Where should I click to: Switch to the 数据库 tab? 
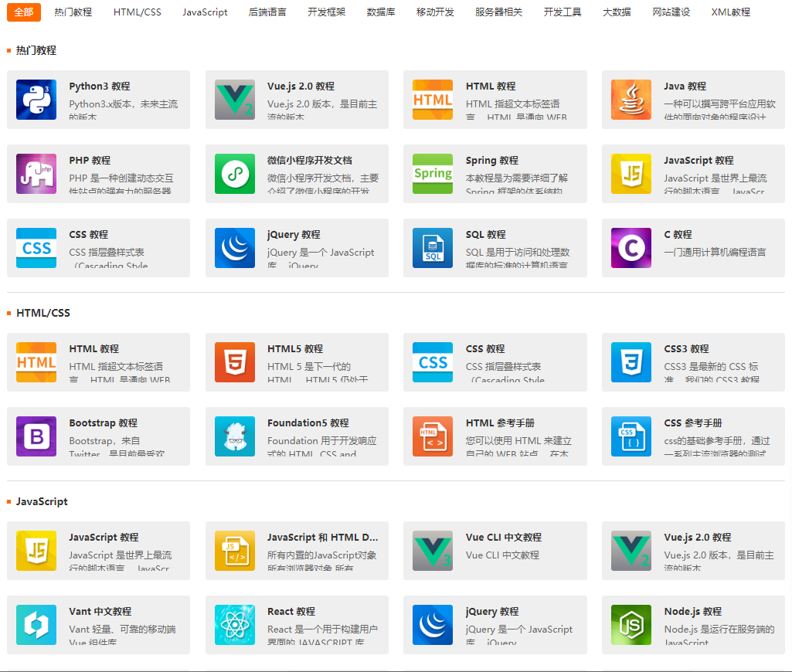381,12
